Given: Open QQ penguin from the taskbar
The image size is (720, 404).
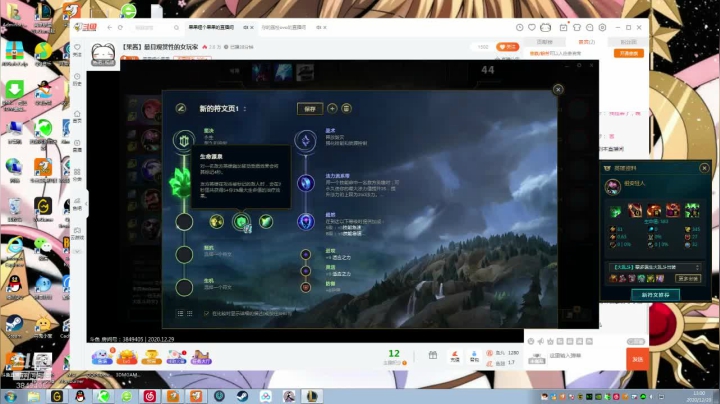Looking at the screenshot, I should (x=80, y=396).
